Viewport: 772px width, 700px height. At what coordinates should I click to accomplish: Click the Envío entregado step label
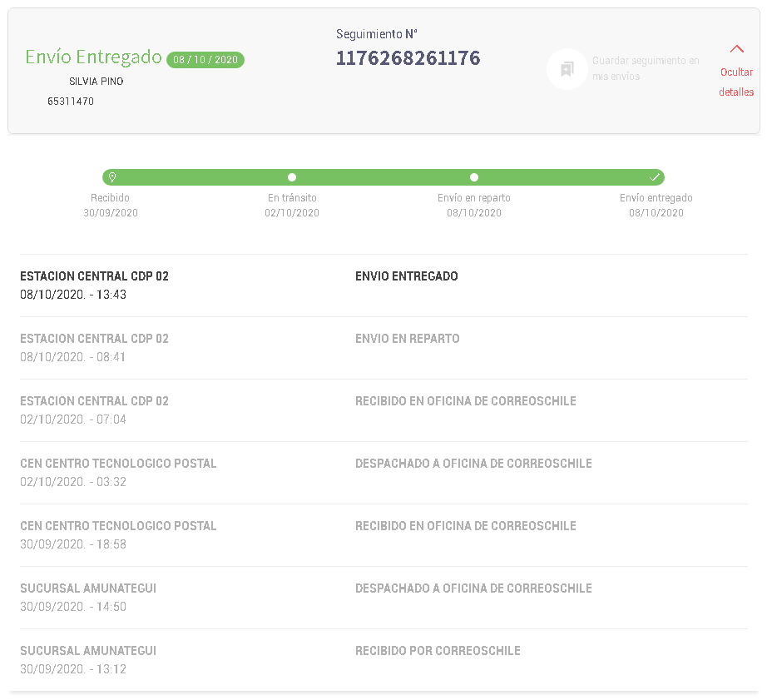[656, 198]
